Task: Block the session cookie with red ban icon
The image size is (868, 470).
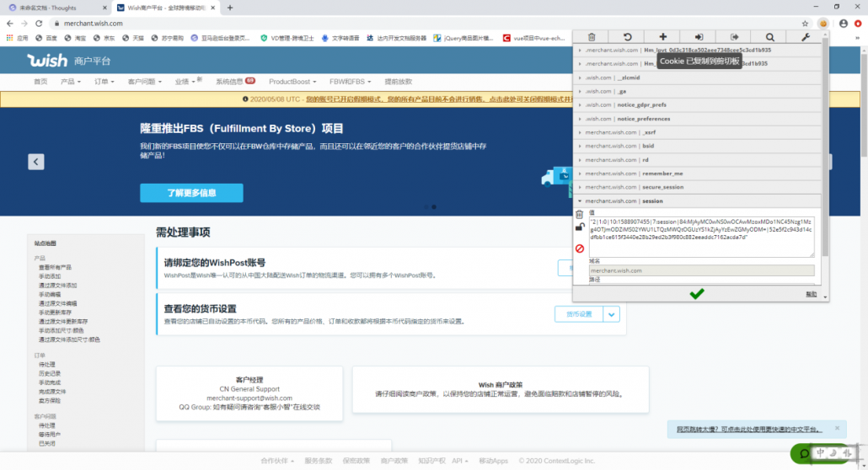Action: [x=580, y=248]
